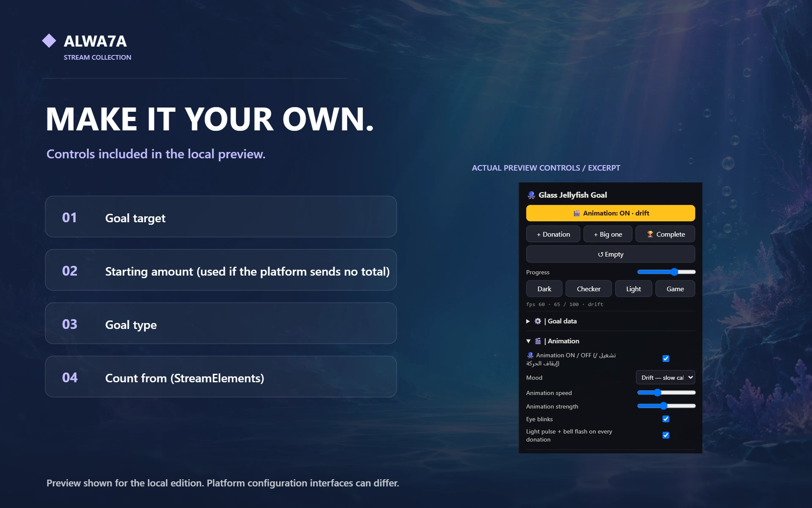Image resolution: width=812 pixels, height=508 pixels.
Task: Click Controls included in the local preview text
Action: pos(156,154)
